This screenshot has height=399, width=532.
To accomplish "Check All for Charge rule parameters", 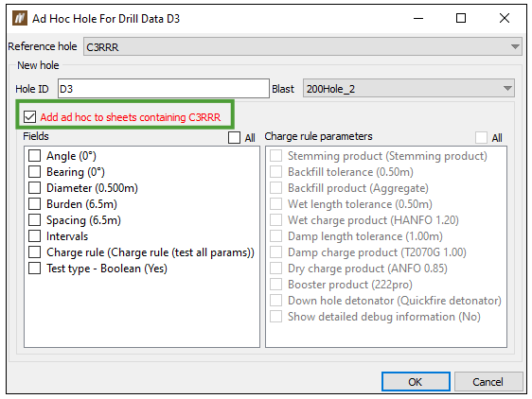I will click(x=481, y=138).
